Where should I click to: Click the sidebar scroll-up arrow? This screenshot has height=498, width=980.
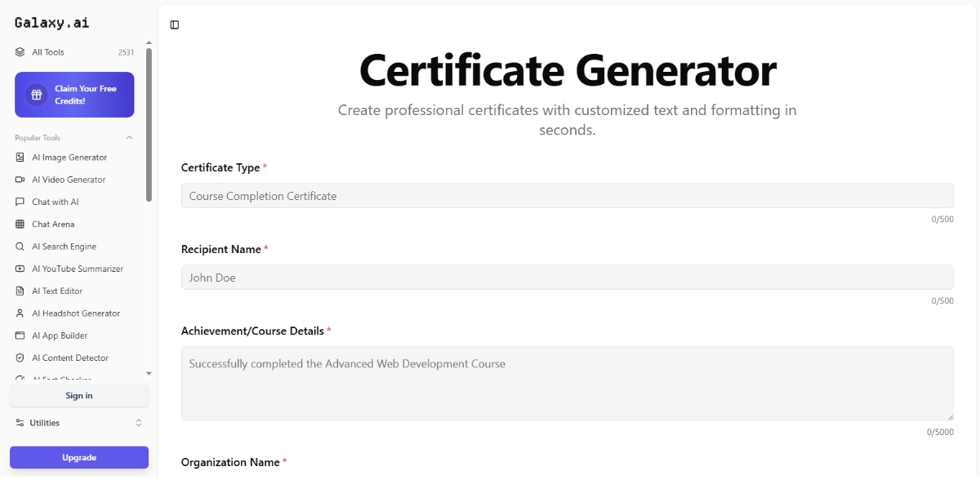tap(149, 42)
